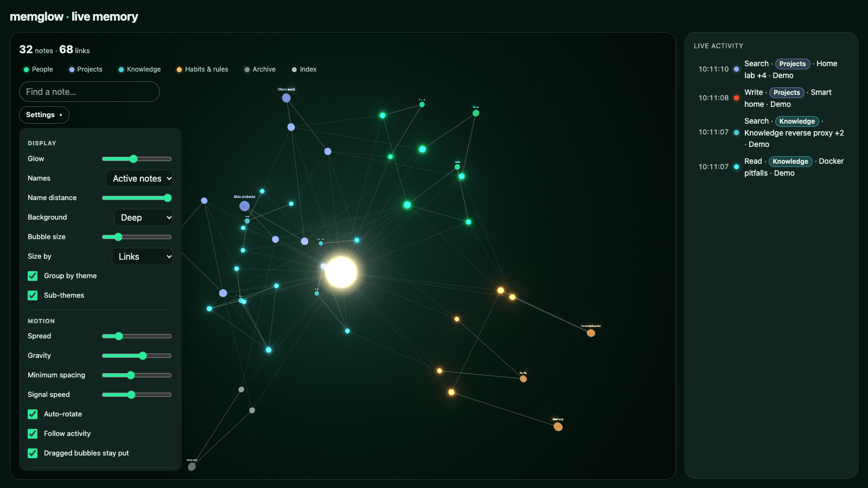Toggle the Habits & rules legend item
Image resolution: width=868 pixels, height=488 pixels.
click(202, 69)
